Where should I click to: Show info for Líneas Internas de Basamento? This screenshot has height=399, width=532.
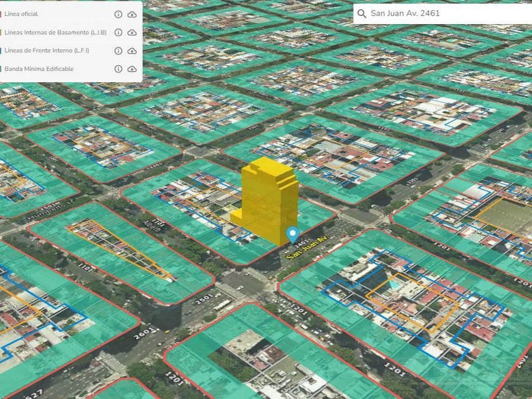[118, 32]
